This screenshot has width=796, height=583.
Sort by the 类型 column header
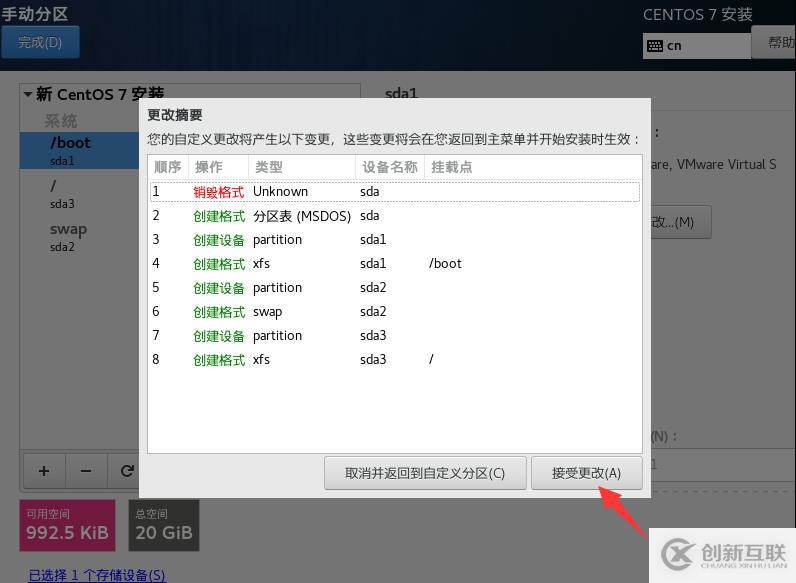pyautogui.click(x=302, y=167)
